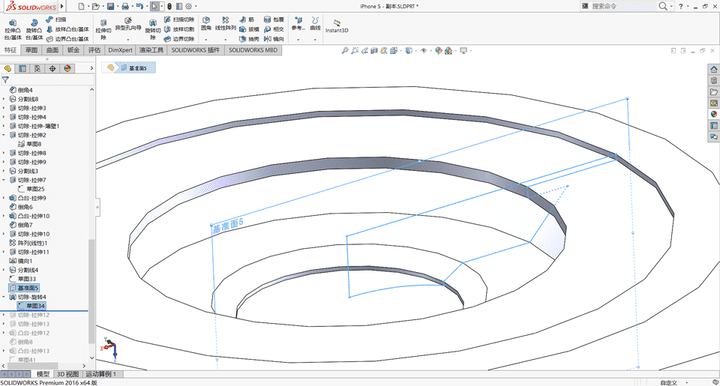720x386 pixels.
Task: Click the 镜向 mirror tool in ribbon
Action: point(274,39)
